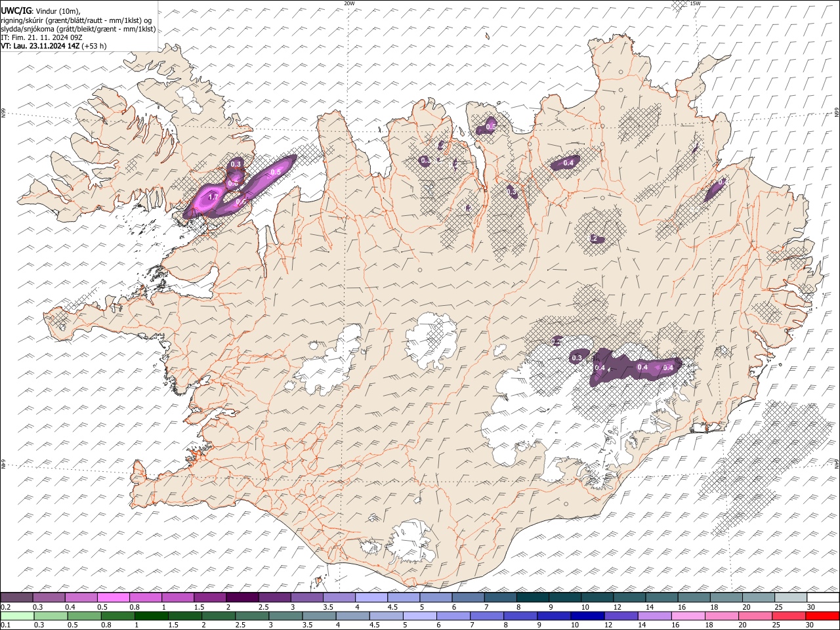
Task: Click the light purple swatch between 14 and 16, bottom row
Action: tap(654, 616)
